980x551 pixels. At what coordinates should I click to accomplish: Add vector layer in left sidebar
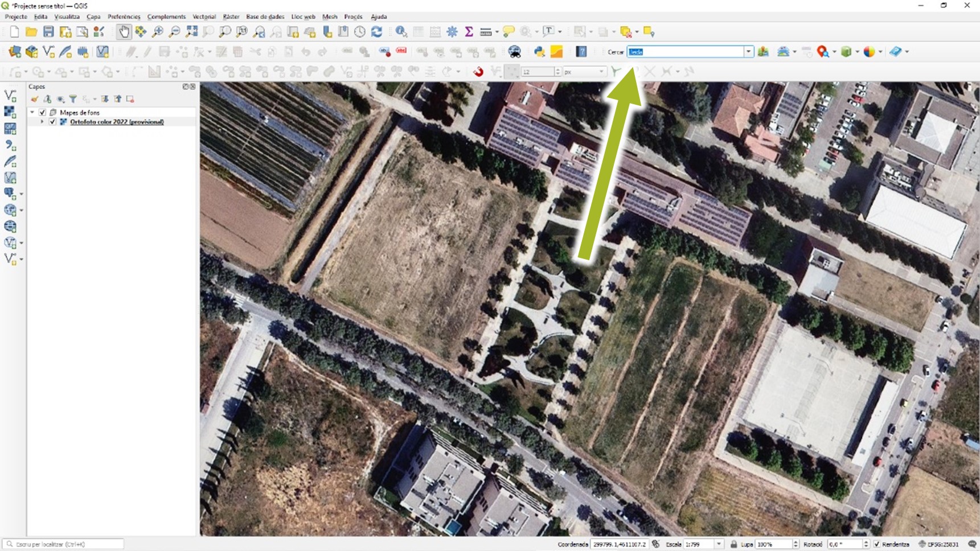click(10, 96)
